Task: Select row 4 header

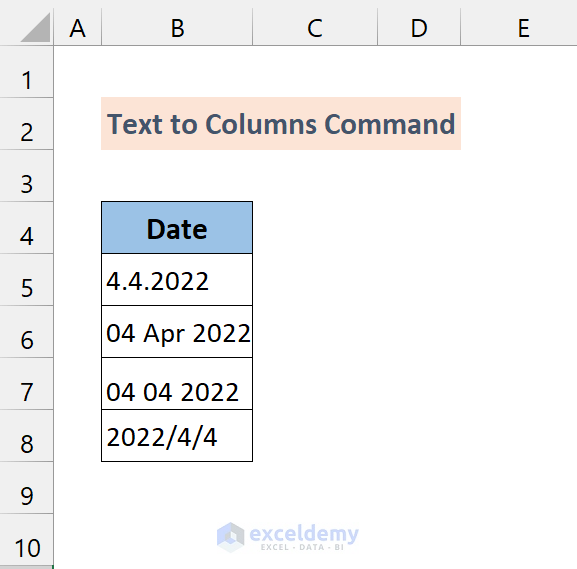Action: 26,227
